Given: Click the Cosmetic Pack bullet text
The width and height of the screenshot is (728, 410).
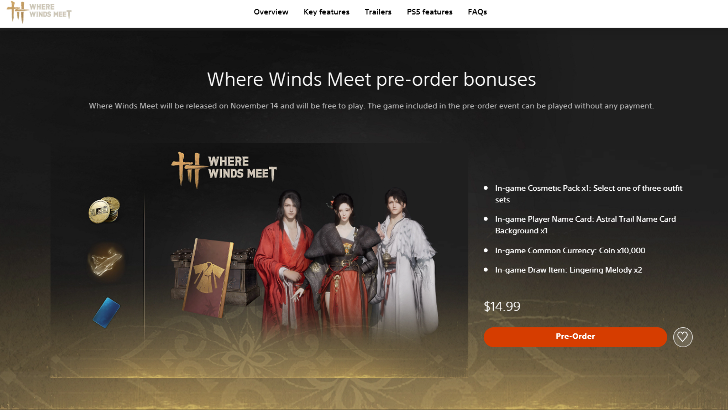Looking at the screenshot, I should pos(588,194).
